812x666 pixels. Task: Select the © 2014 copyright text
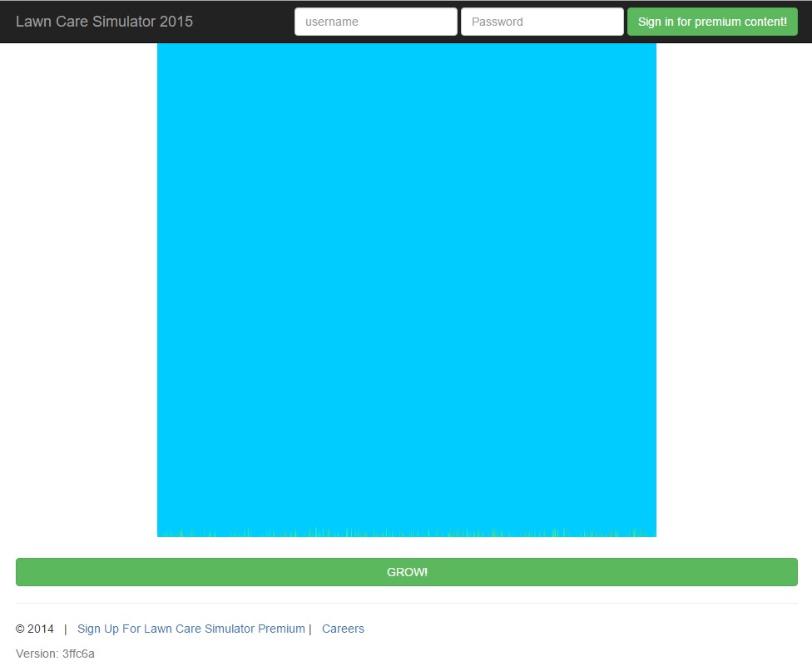pyautogui.click(x=35, y=629)
